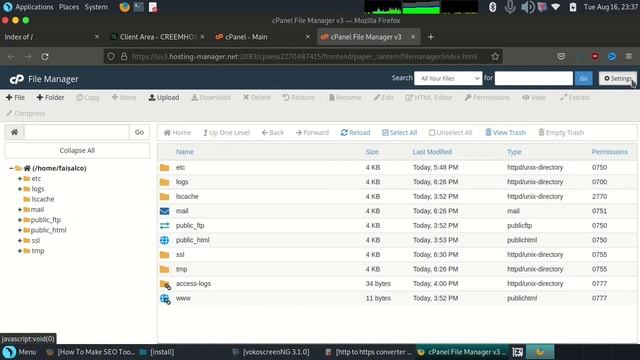
Task: Open the Upload dialog
Action: coord(164,98)
